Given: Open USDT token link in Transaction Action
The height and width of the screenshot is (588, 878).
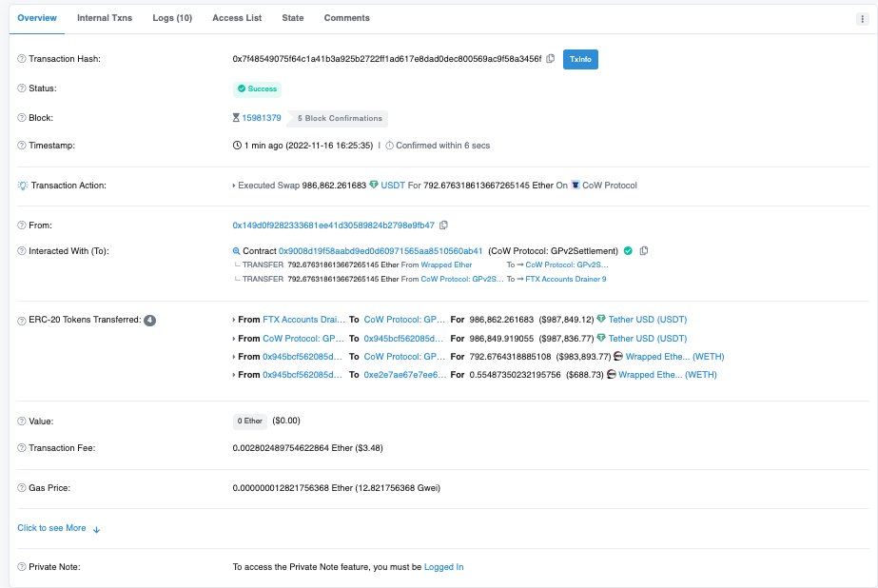Looking at the screenshot, I should pos(393,186).
